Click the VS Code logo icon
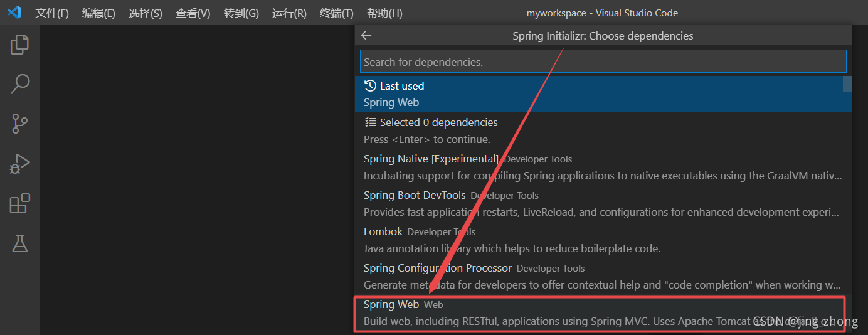This screenshot has width=868, height=335. pos(14,13)
